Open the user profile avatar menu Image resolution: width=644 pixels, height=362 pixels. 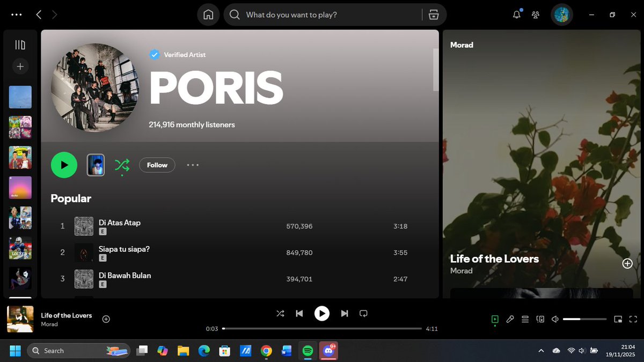[562, 14]
